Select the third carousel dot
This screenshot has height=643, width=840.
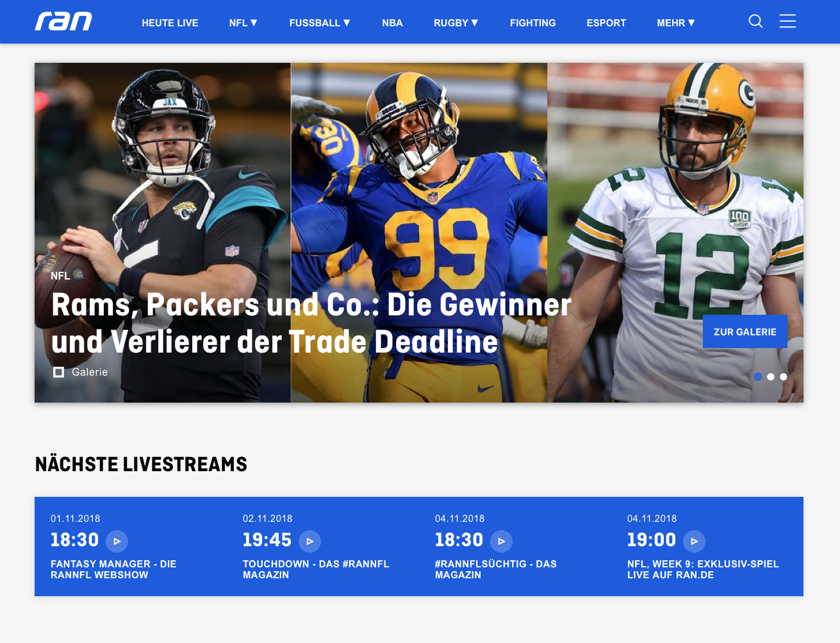click(783, 376)
